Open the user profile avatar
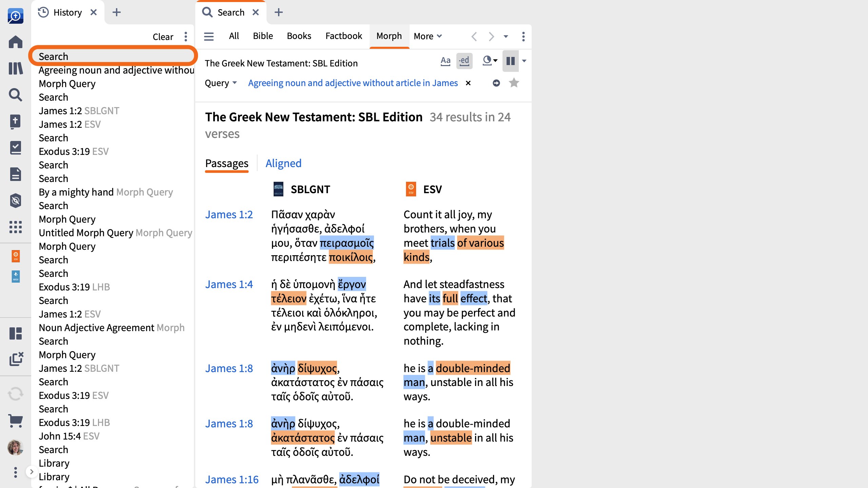 16,448
